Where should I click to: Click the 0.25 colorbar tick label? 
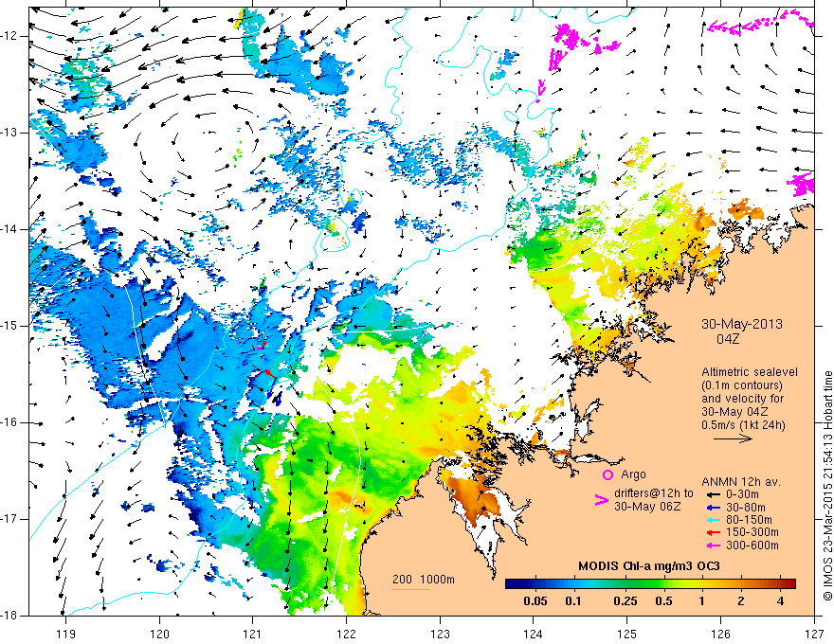625,601
